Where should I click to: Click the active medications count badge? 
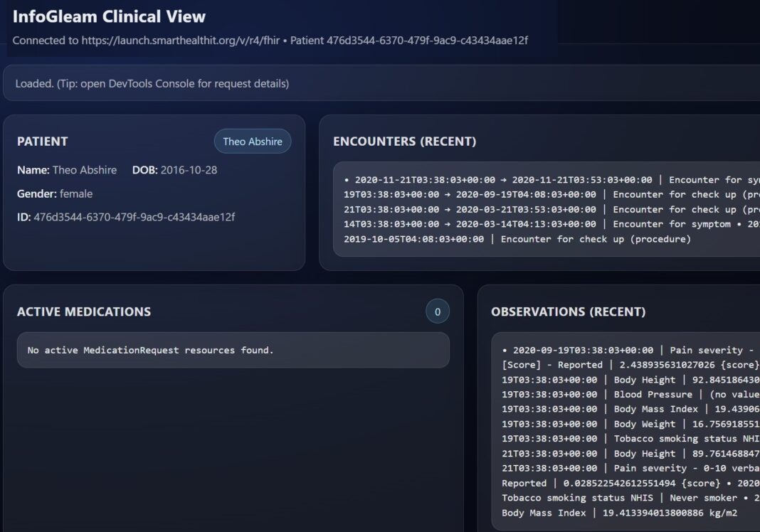tap(437, 312)
